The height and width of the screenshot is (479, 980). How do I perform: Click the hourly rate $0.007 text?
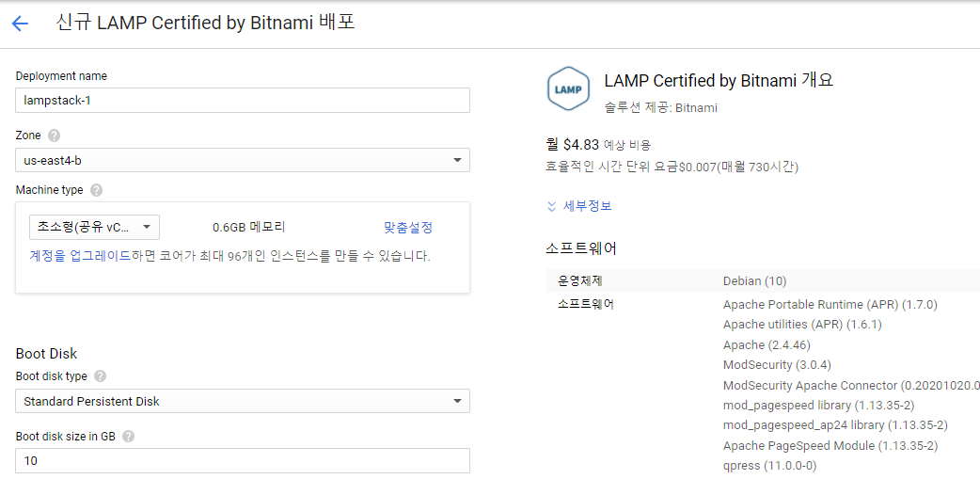(672, 167)
